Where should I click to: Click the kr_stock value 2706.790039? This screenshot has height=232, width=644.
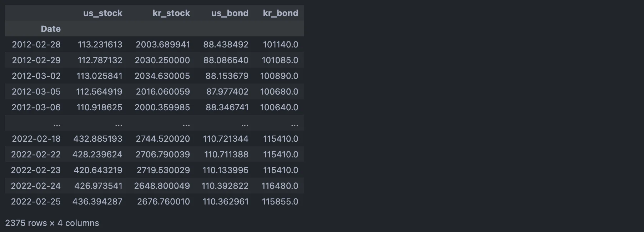[x=162, y=155]
